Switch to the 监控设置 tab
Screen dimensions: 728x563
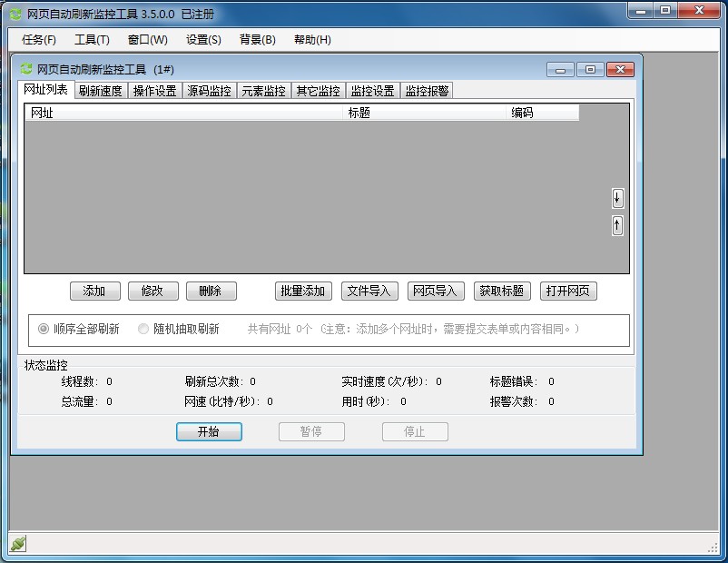[372, 91]
